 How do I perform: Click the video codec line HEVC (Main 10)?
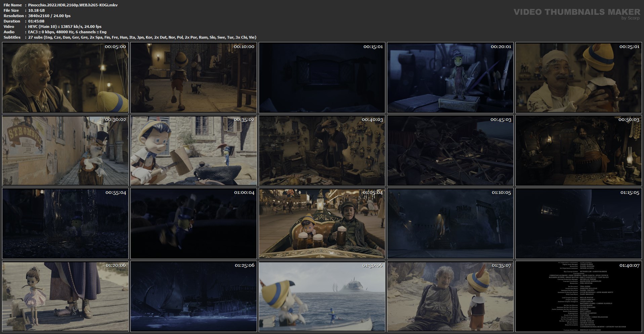pyautogui.click(x=65, y=27)
